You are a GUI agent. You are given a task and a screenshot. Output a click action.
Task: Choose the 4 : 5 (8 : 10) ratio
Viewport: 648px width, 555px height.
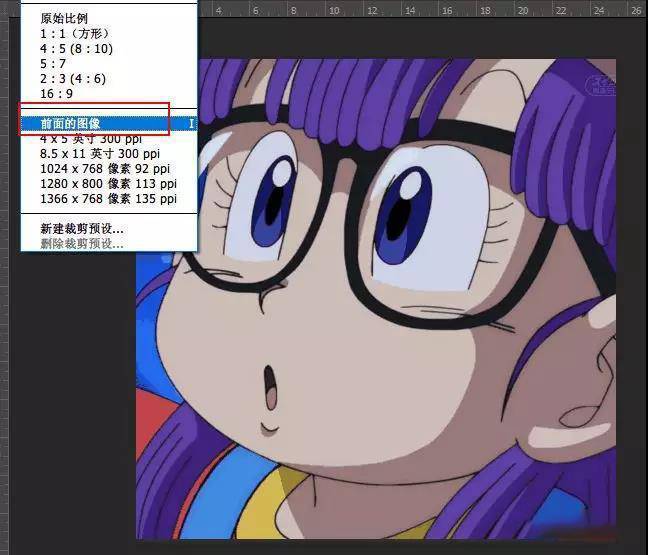click(109, 49)
